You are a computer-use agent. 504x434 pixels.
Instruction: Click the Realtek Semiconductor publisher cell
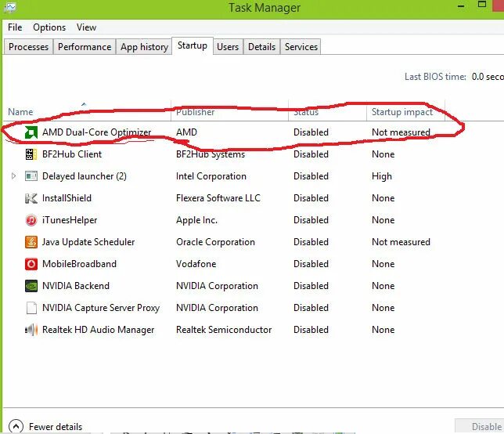pyautogui.click(x=224, y=330)
